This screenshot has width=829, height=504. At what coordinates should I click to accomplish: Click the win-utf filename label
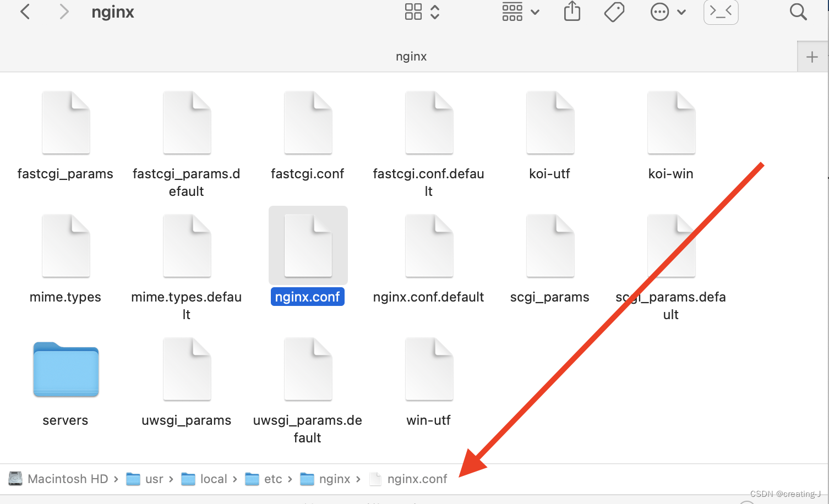(x=429, y=420)
